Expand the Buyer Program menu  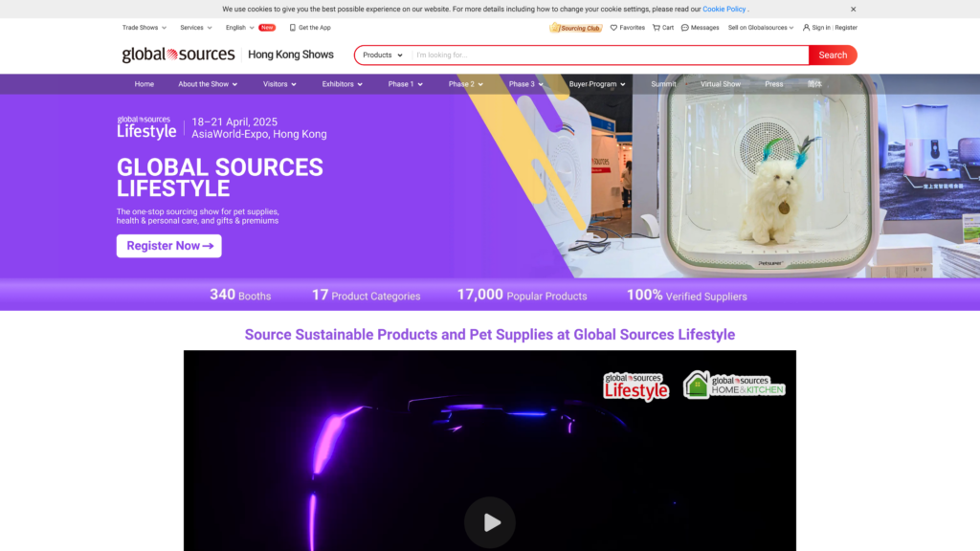[597, 84]
